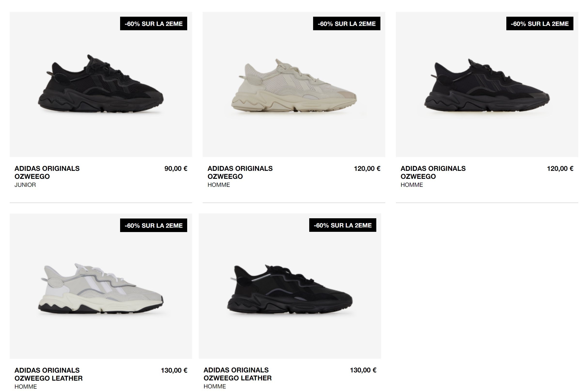Click the Adidas Originals Ozweego Junior title
Screen dimensions: 586x392
[x=47, y=173]
